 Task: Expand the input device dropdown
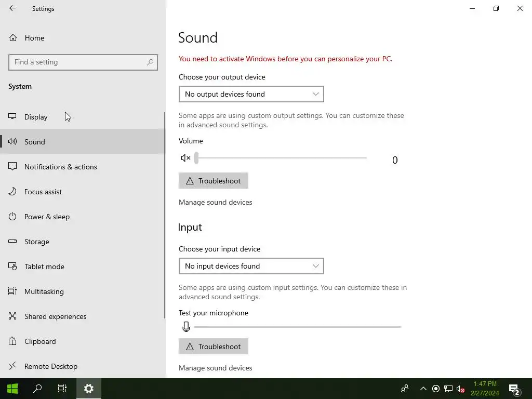click(251, 266)
